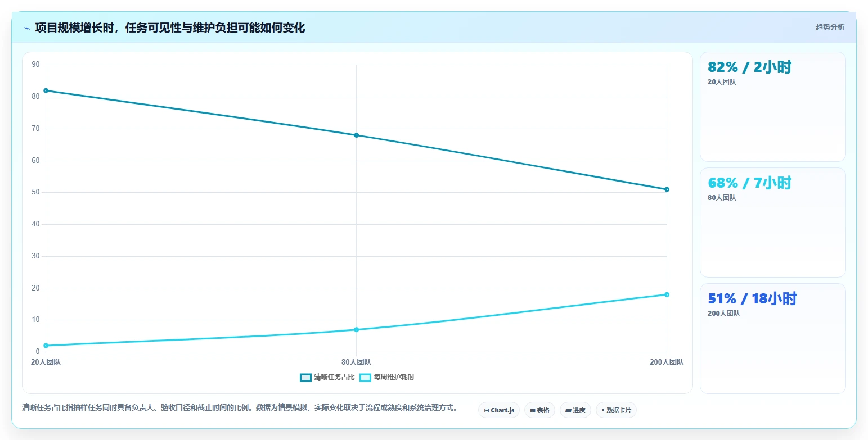Image resolution: width=868 pixels, height=440 pixels.
Task: Click the 80人团队 caption in second card
Action: pos(722,198)
